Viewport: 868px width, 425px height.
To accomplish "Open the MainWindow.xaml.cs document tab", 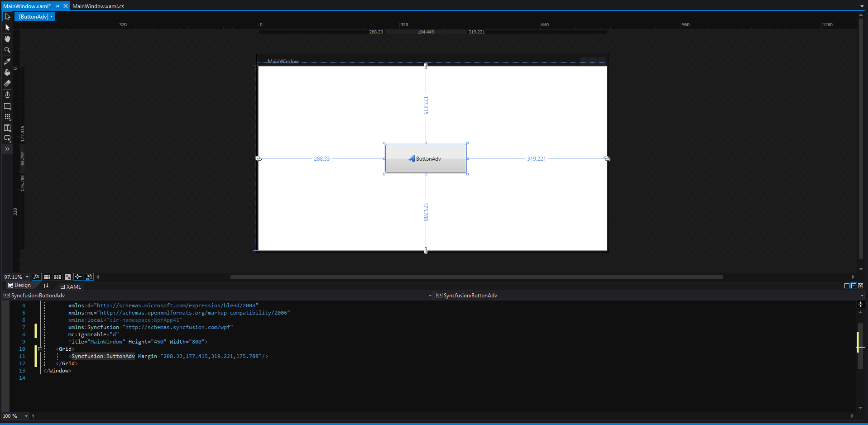I will (x=98, y=6).
